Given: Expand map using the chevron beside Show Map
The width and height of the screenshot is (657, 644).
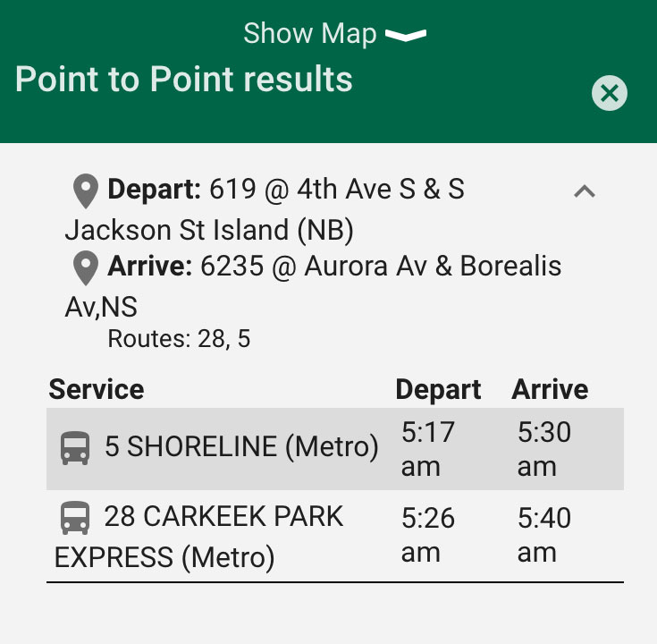Looking at the screenshot, I should click(x=406, y=35).
